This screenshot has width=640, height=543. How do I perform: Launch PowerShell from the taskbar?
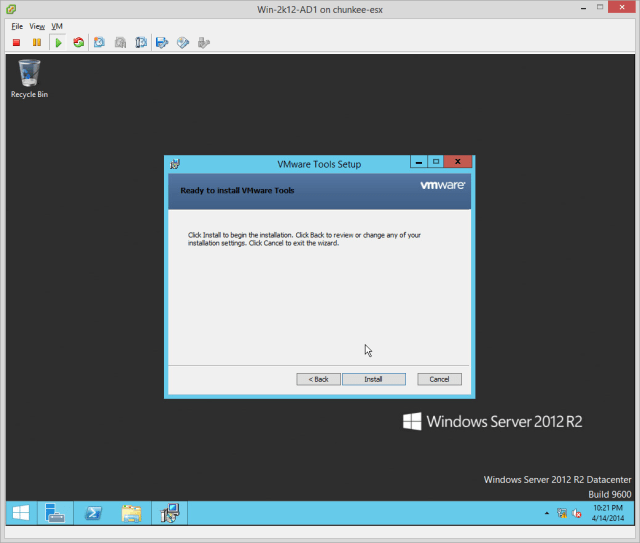click(x=93, y=513)
